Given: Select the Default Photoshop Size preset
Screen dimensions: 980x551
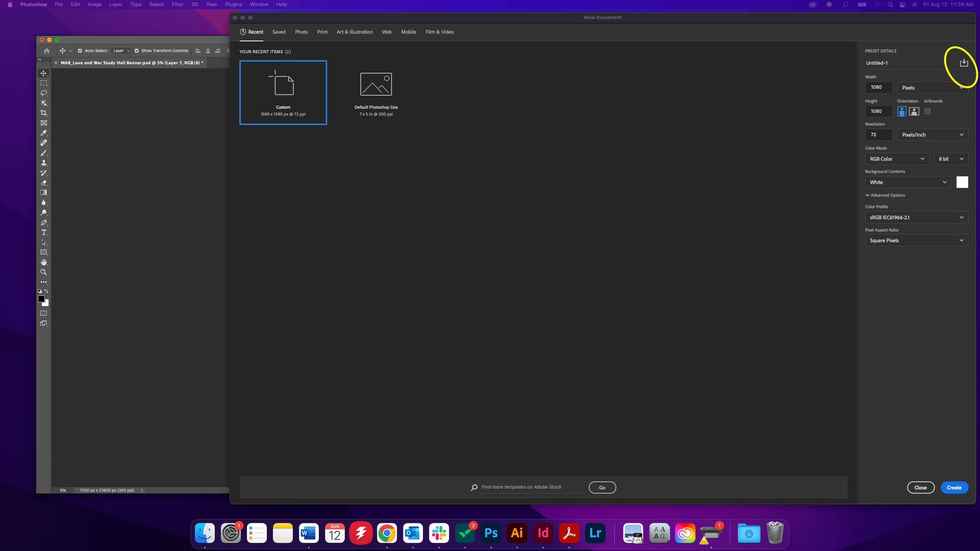Looking at the screenshot, I should coord(376,93).
